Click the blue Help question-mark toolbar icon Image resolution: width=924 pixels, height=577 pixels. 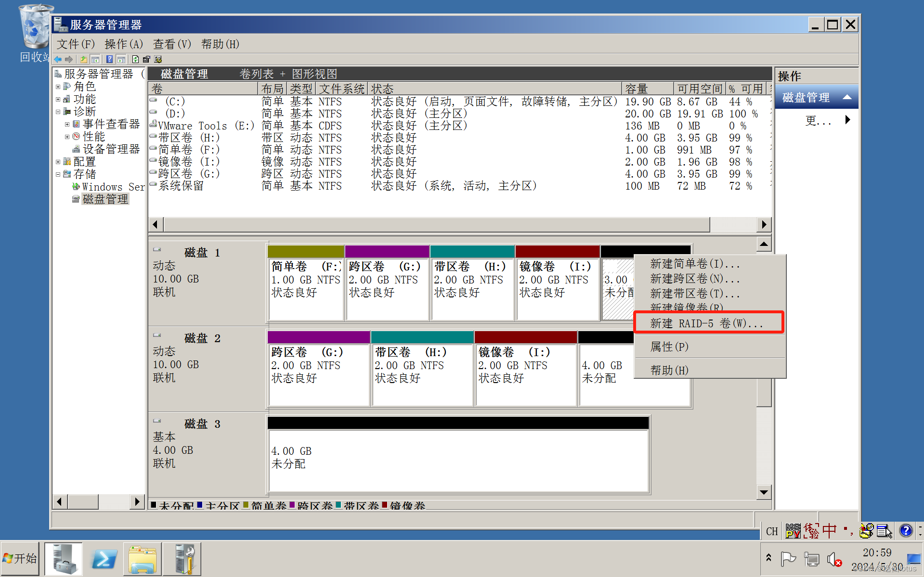point(110,59)
